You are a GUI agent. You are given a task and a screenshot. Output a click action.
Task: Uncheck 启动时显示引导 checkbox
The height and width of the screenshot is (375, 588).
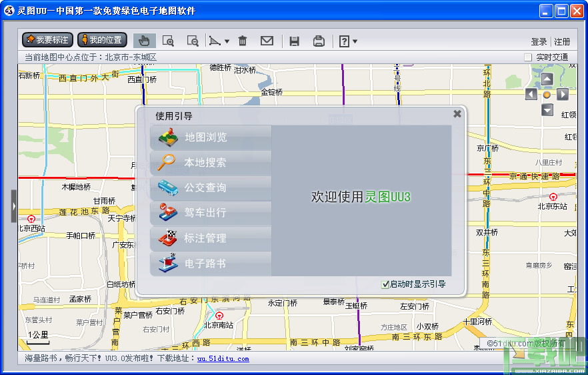[385, 284]
